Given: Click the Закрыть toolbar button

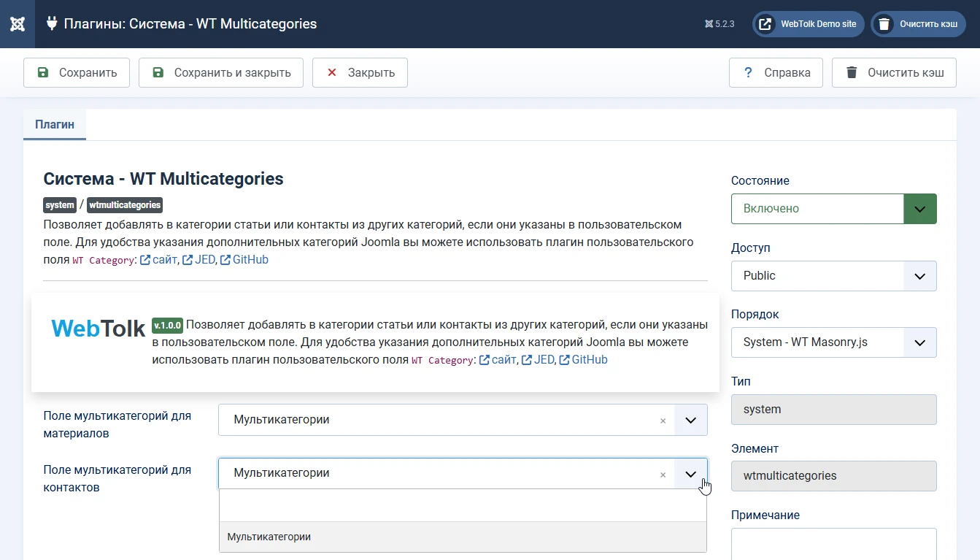Looking at the screenshot, I should [x=360, y=73].
